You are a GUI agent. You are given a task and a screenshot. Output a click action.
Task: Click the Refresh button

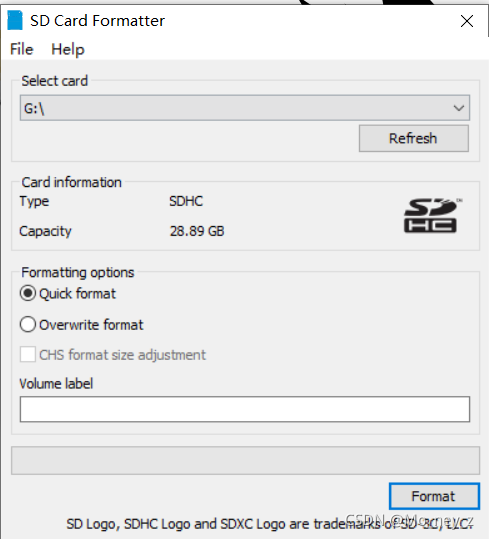(x=414, y=139)
